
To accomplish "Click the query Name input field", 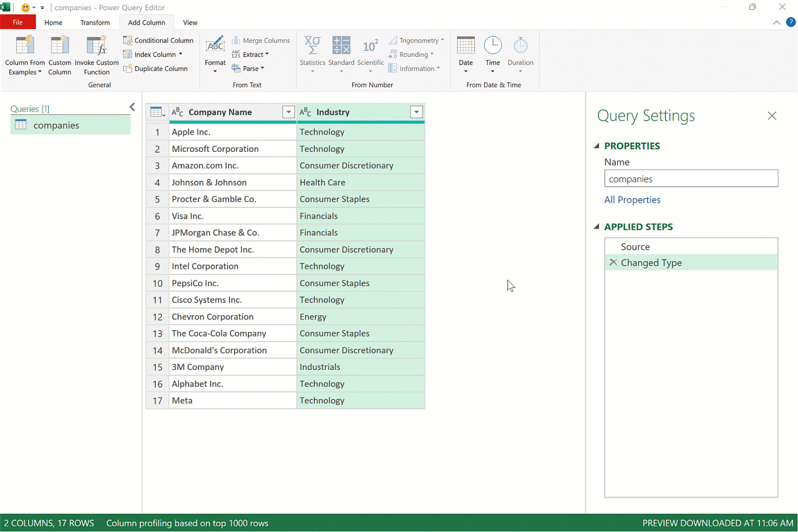I will click(x=690, y=179).
